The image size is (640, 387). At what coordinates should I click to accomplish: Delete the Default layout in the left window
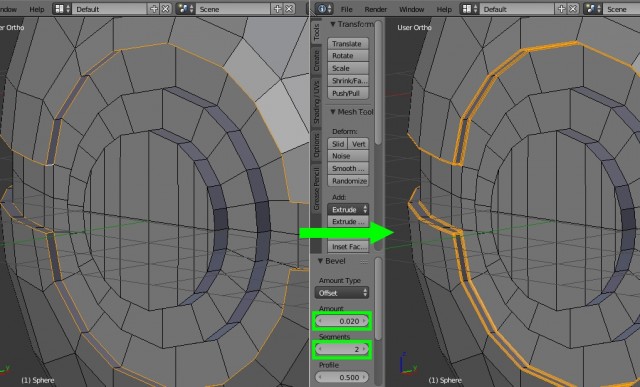point(165,9)
